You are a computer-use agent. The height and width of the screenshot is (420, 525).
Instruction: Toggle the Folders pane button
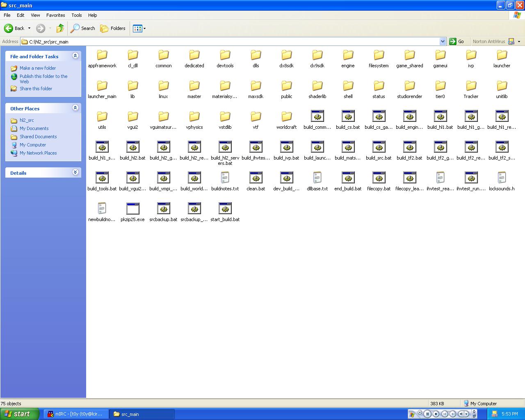[x=113, y=28]
